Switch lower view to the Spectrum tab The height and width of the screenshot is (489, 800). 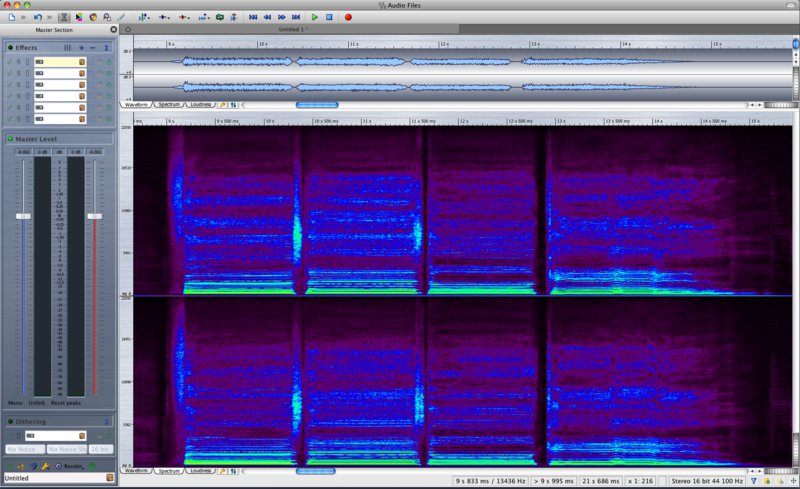click(x=169, y=471)
